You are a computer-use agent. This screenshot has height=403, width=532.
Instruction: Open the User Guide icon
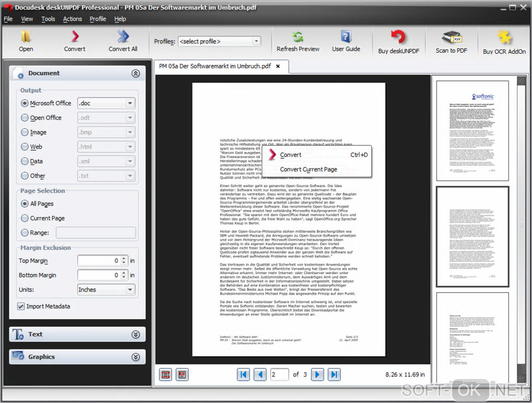pyautogui.click(x=346, y=36)
